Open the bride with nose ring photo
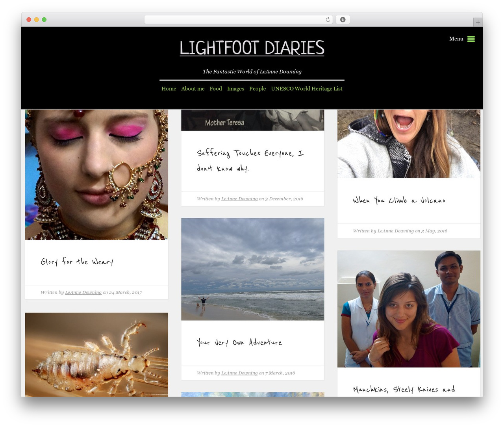The width and height of the screenshot is (504, 427). (x=96, y=175)
